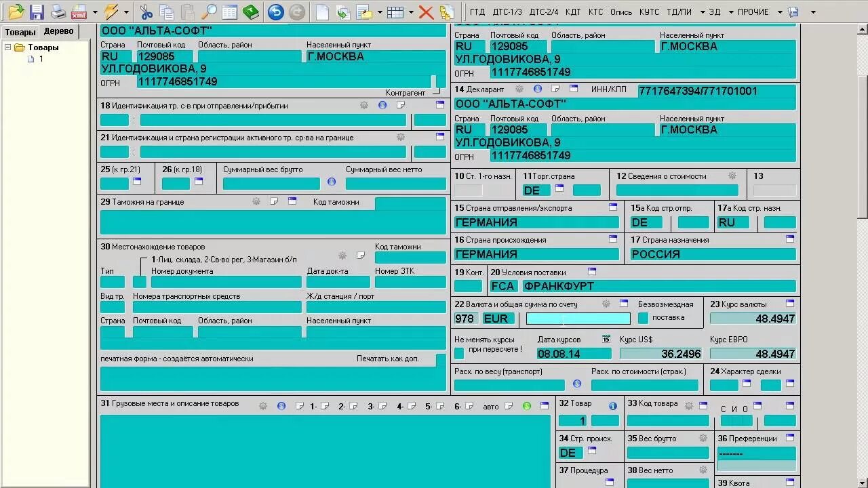Click the gear icon in field 22
The image size is (868, 488).
[x=606, y=304]
